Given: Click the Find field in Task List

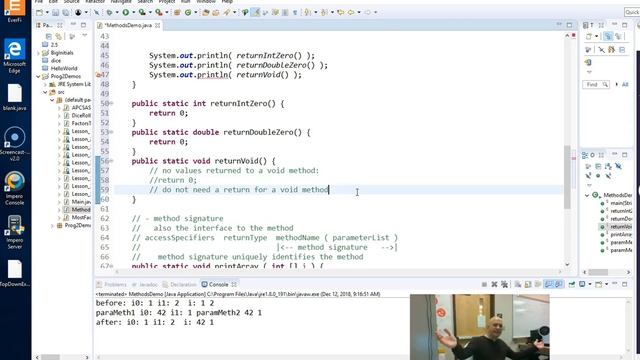Looking at the screenshot, I should point(596,84).
